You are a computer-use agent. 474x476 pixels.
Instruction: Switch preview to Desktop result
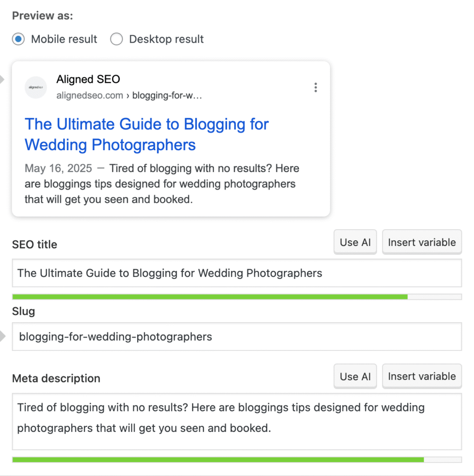(116, 39)
